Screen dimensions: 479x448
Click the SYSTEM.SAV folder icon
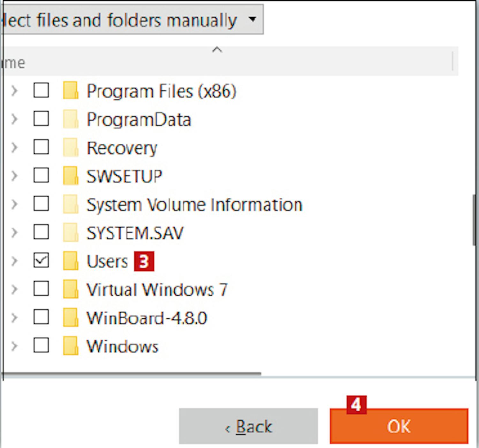pyautogui.click(x=71, y=232)
